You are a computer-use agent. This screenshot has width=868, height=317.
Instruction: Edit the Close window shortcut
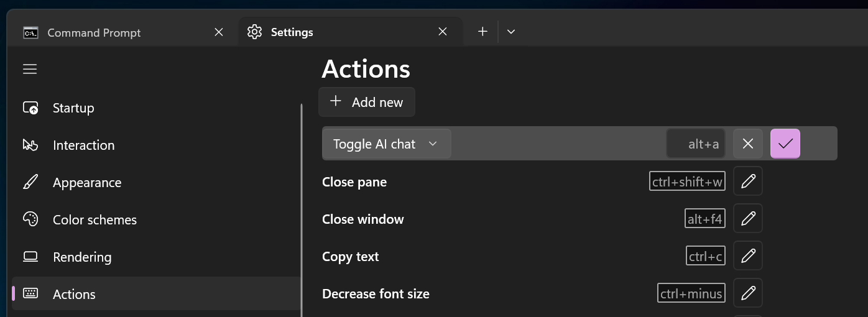point(748,219)
